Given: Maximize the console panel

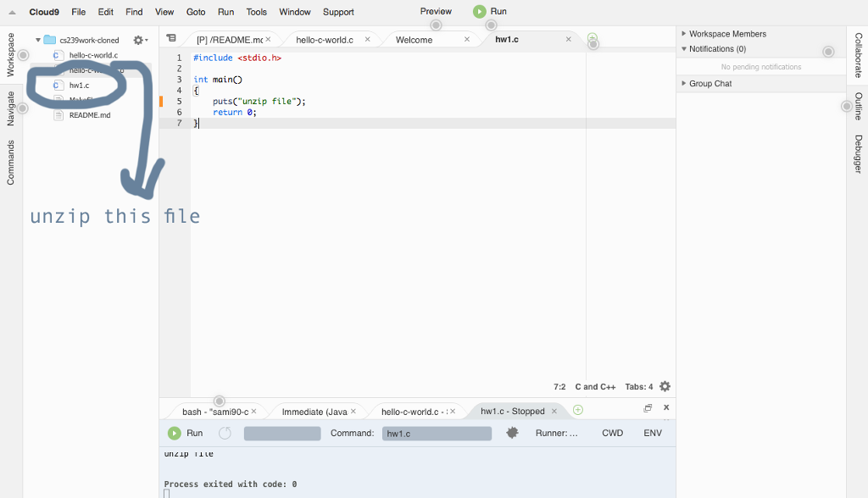Looking at the screenshot, I should pos(648,408).
